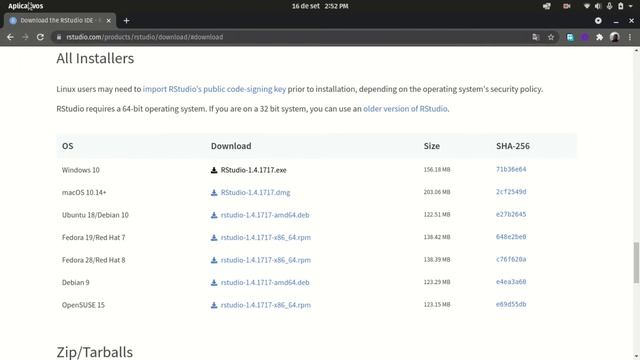640x360 pixels.
Task: Download the Debian 9 amd64.deb file link
Action: (265, 282)
